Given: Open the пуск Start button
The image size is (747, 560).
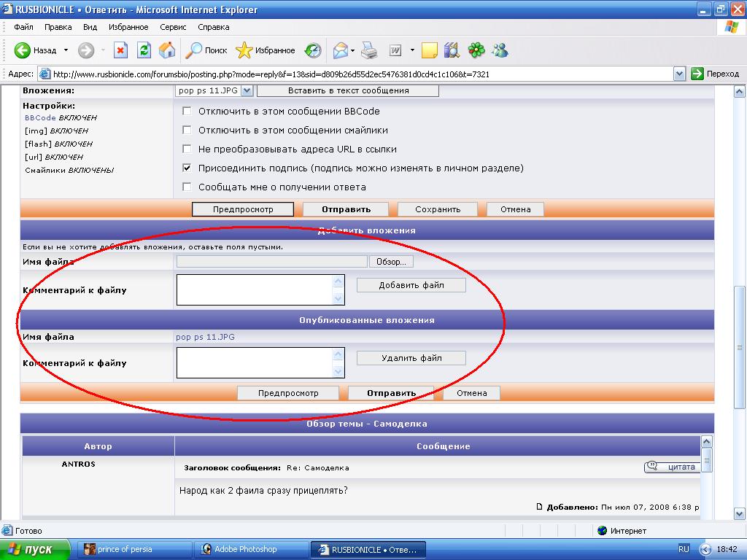Looking at the screenshot, I should click(x=34, y=549).
